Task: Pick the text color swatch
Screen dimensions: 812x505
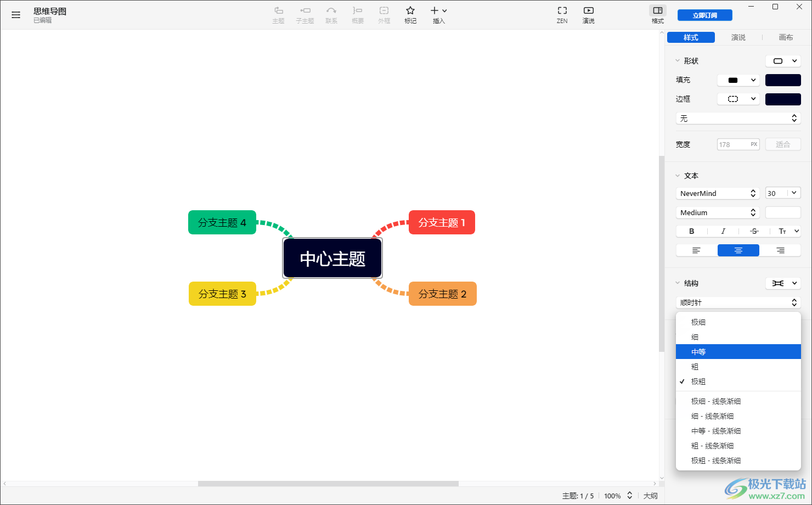Action: point(783,212)
